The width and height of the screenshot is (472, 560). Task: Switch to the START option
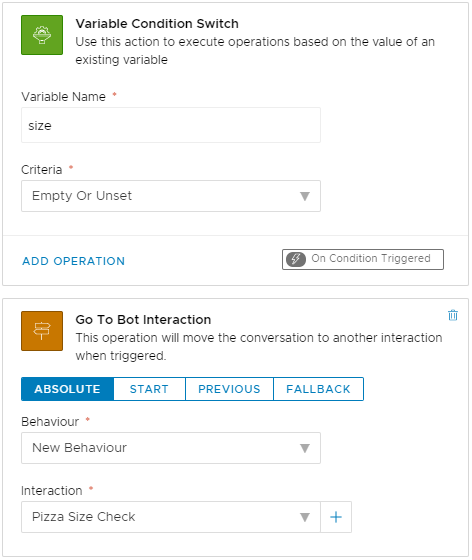click(149, 389)
